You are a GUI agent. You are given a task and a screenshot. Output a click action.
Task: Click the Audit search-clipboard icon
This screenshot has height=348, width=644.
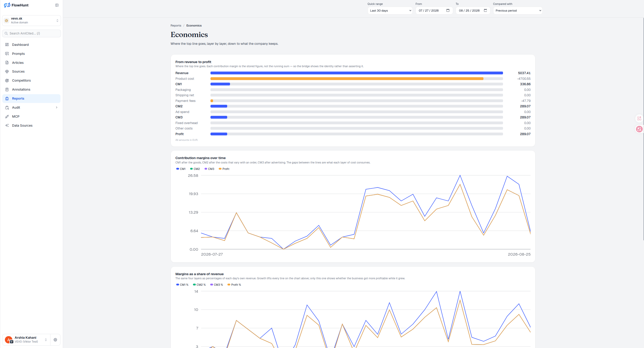click(x=7, y=108)
